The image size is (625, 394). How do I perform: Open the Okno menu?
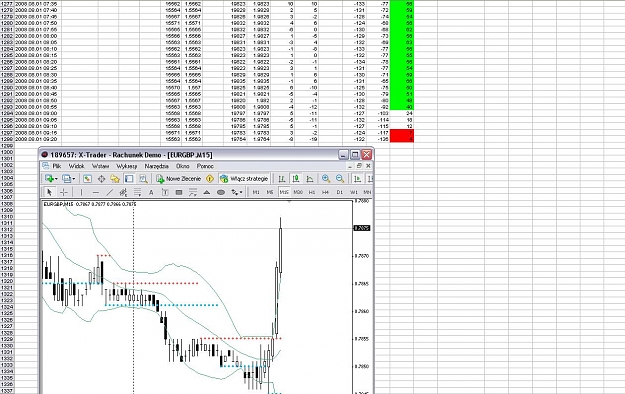point(183,166)
